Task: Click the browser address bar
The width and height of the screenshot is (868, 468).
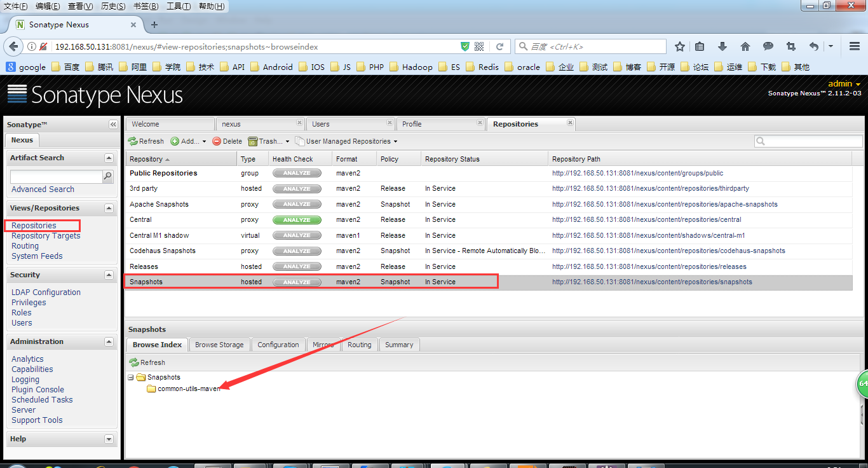Action: [x=255, y=46]
